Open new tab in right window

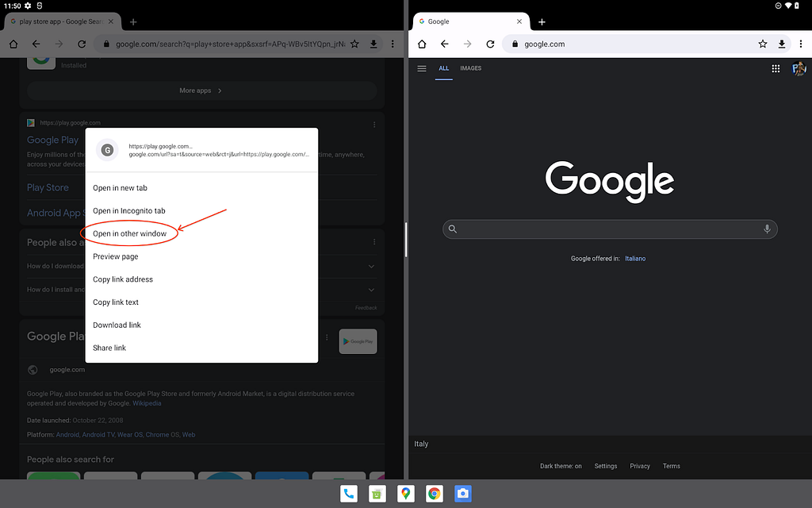click(542, 21)
